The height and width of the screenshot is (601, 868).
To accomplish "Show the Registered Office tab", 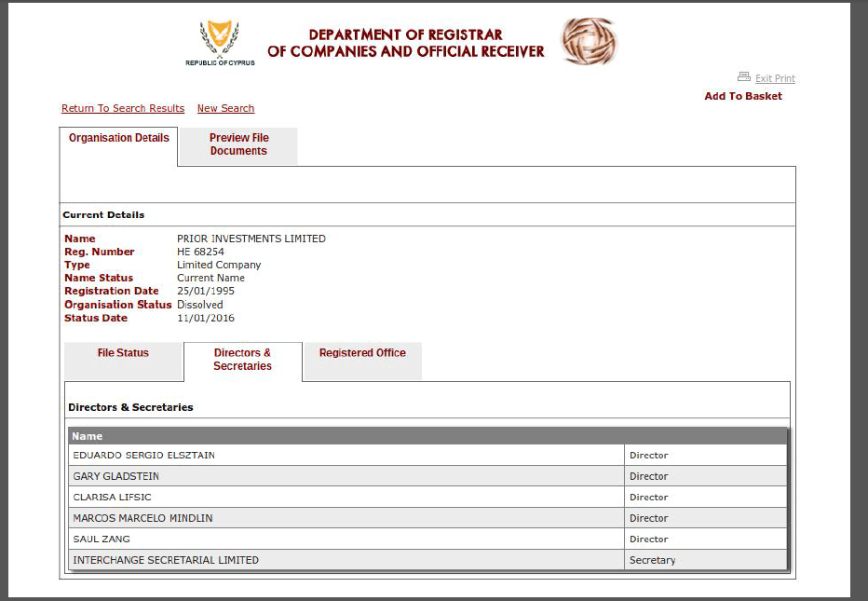I will coord(362,353).
